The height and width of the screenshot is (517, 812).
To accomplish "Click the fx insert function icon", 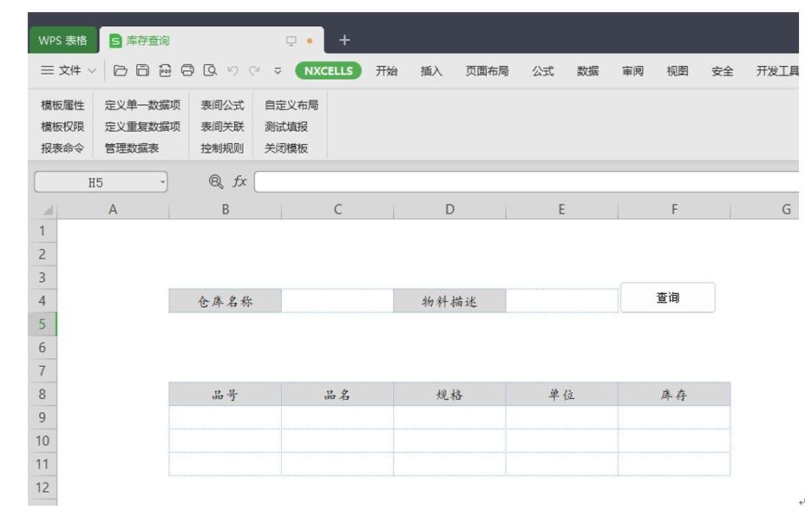I will (x=239, y=182).
